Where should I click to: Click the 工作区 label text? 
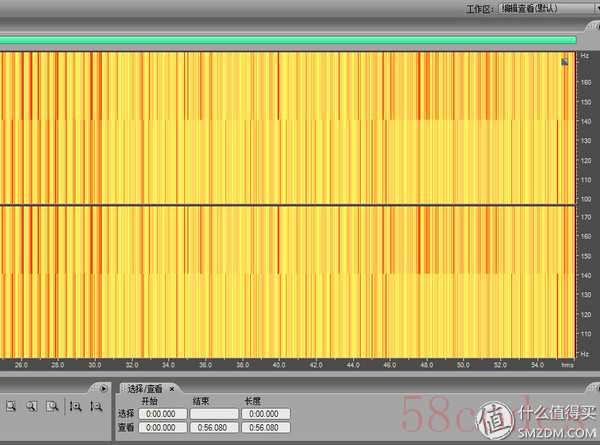[480, 9]
